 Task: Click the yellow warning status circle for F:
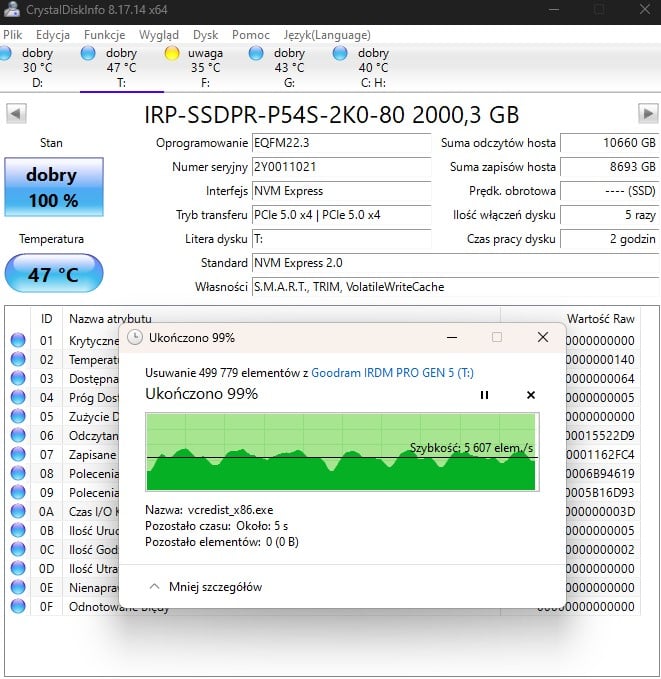[x=172, y=53]
